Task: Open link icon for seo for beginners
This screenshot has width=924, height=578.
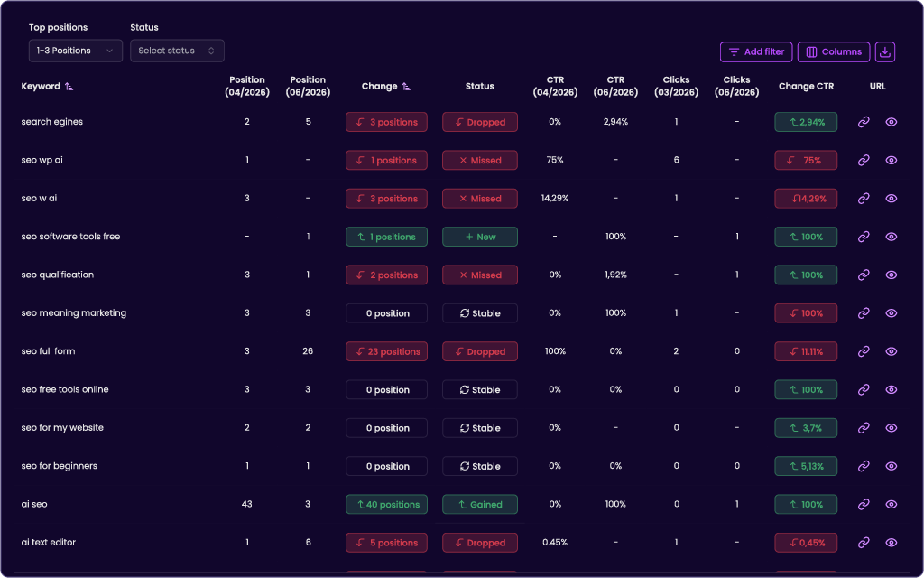Action: point(864,466)
